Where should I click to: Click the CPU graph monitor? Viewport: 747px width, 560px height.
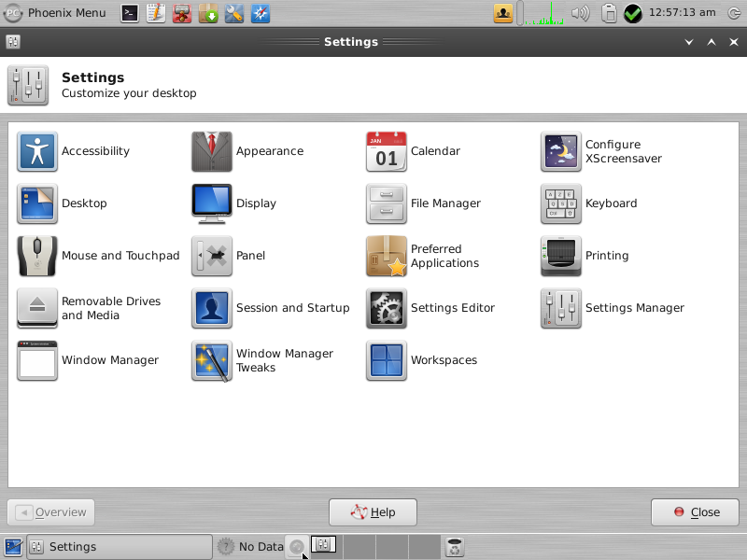(x=544, y=13)
